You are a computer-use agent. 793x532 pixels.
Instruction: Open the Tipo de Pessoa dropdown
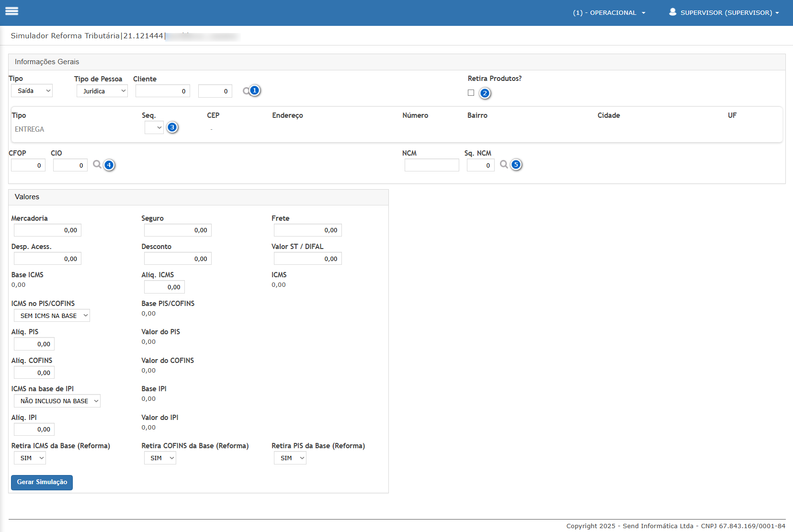click(102, 91)
